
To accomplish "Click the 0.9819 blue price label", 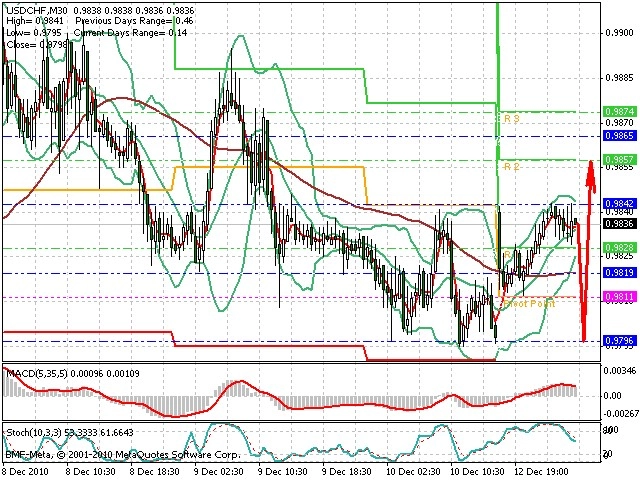I will (x=620, y=273).
